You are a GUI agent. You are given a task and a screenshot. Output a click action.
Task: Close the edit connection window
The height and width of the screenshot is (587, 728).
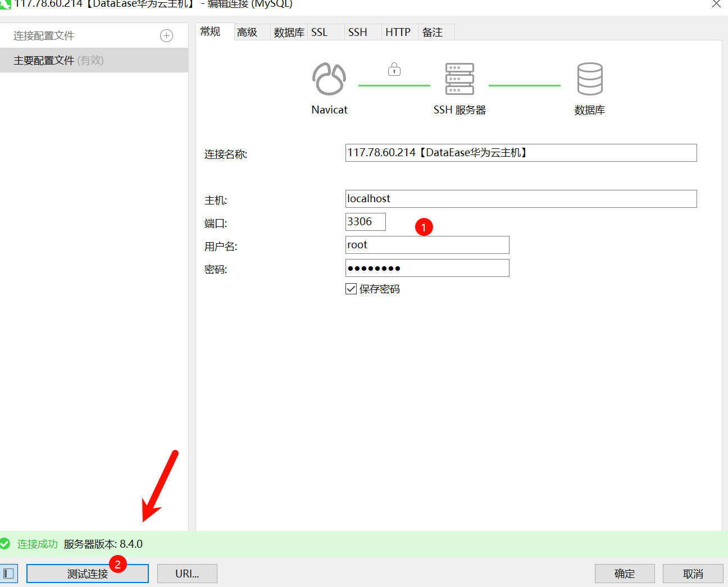(x=716, y=4)
